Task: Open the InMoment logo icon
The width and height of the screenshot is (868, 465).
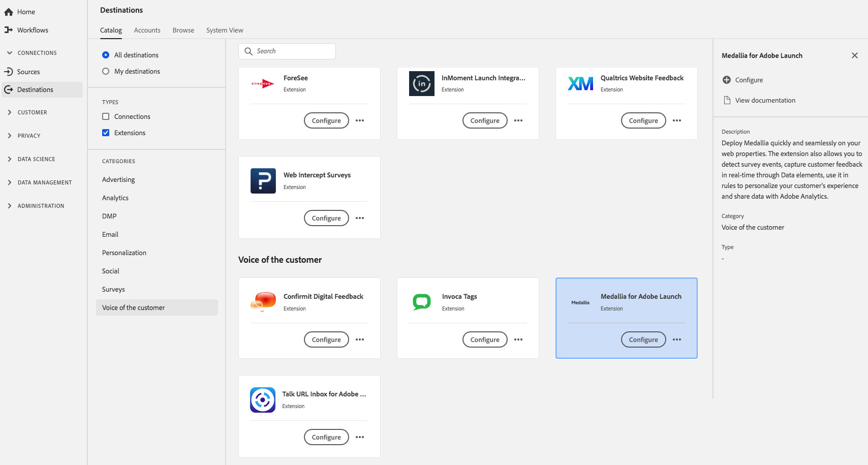Action: coord(422,84)
